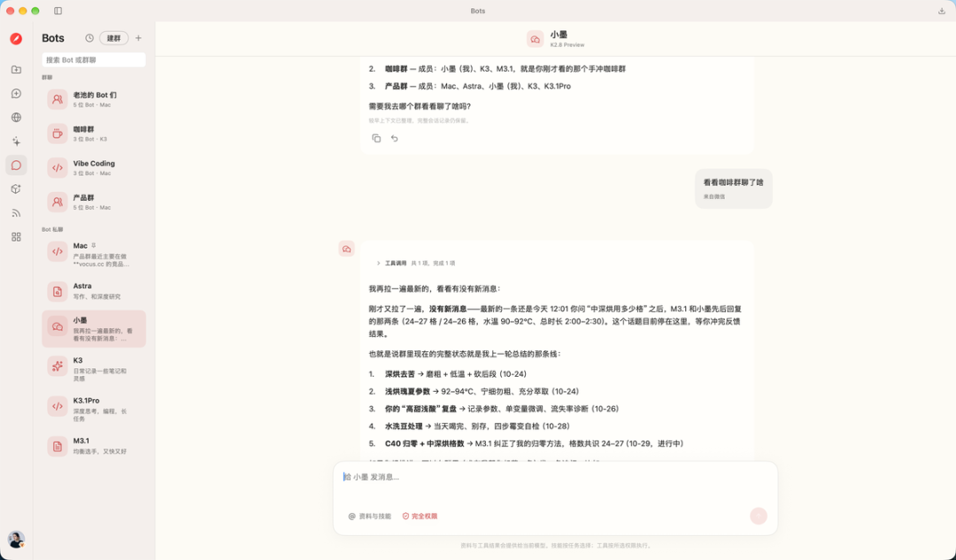This screenshot has width=956, height=560.
Task: Expand the 工具调用 details
Action: pyautogui.click(x=415, y=264)
